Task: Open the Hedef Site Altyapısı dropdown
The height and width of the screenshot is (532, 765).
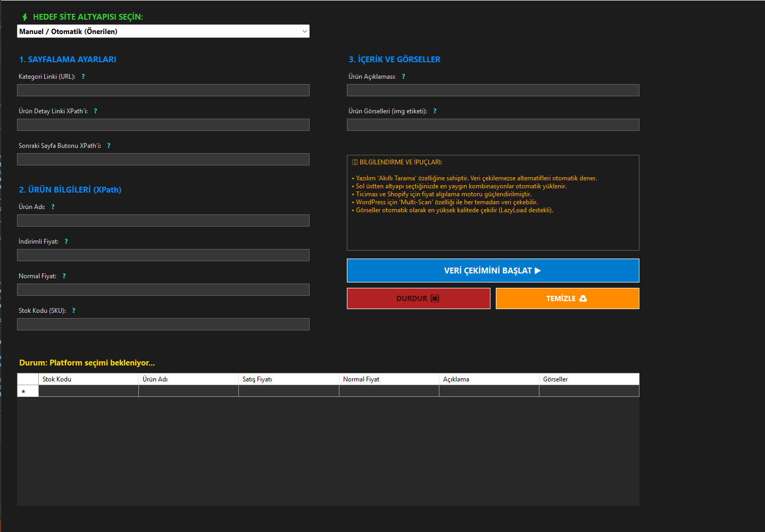Action: [163, 31]
